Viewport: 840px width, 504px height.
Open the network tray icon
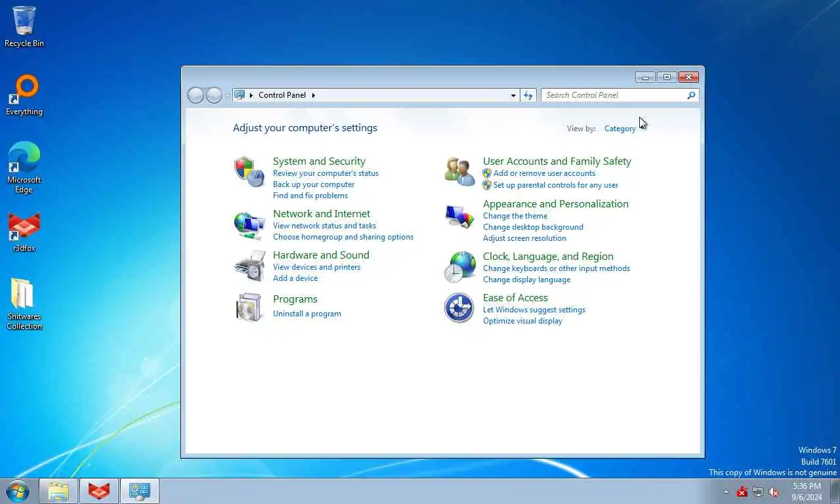[x=758, y=492]
